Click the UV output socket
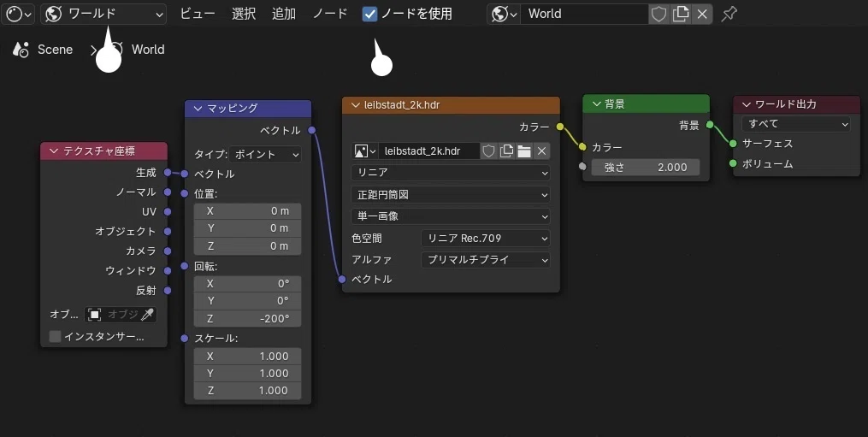The width and height of the screenshot is (868, 437). (168, 211)
